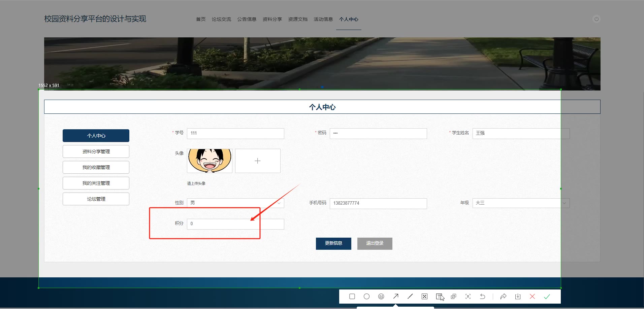Open 我的关注管理 in the sidebar
This screenshot has height=309, width=644.
point(96,183)
